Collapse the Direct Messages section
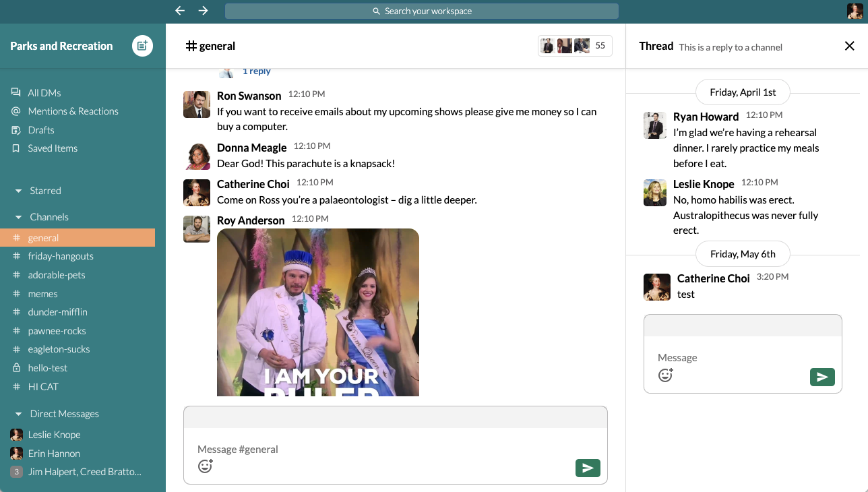This screenshot has width=868, height=492. 19,414
